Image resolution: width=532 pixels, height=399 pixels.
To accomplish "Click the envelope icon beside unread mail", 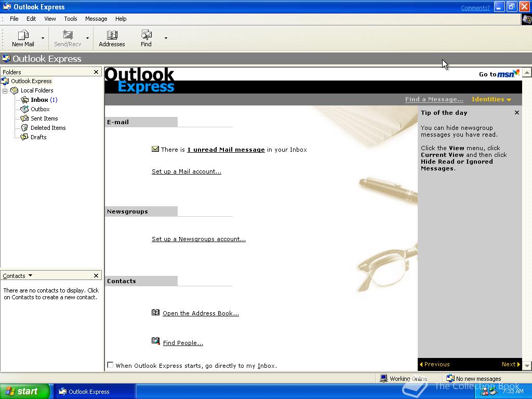I will point(155,149).
